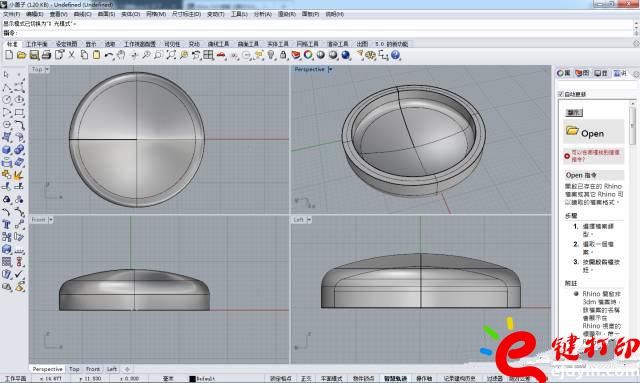
Task: Click the checkmark icon in left toolbar
Action: 19,274
